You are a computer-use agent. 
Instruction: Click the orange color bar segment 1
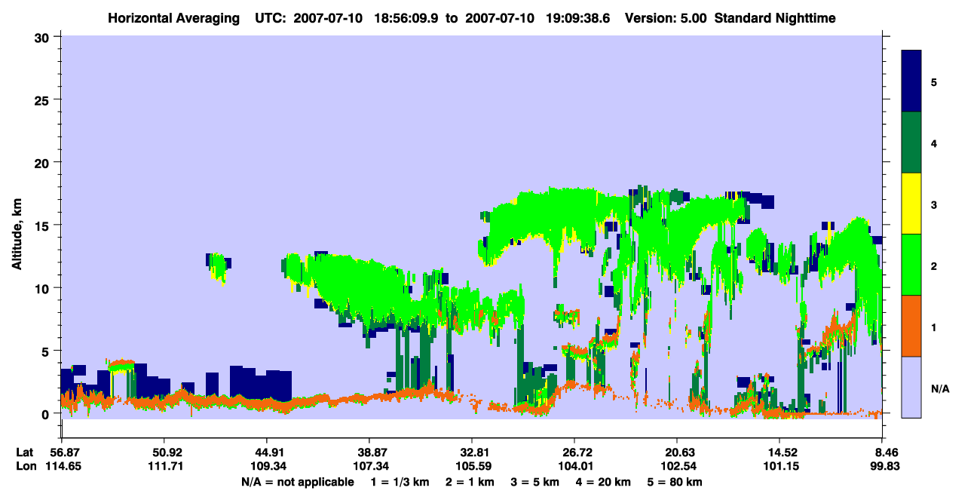point(911,326)
